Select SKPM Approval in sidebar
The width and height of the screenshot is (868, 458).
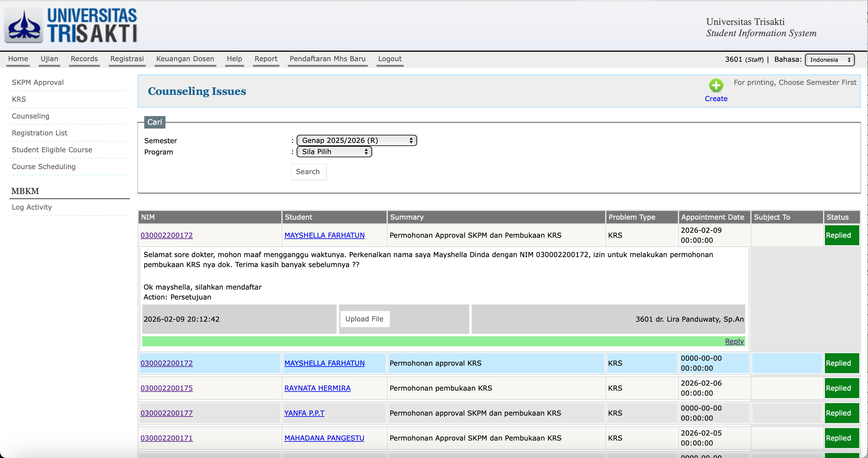click(x=38, y=82)
